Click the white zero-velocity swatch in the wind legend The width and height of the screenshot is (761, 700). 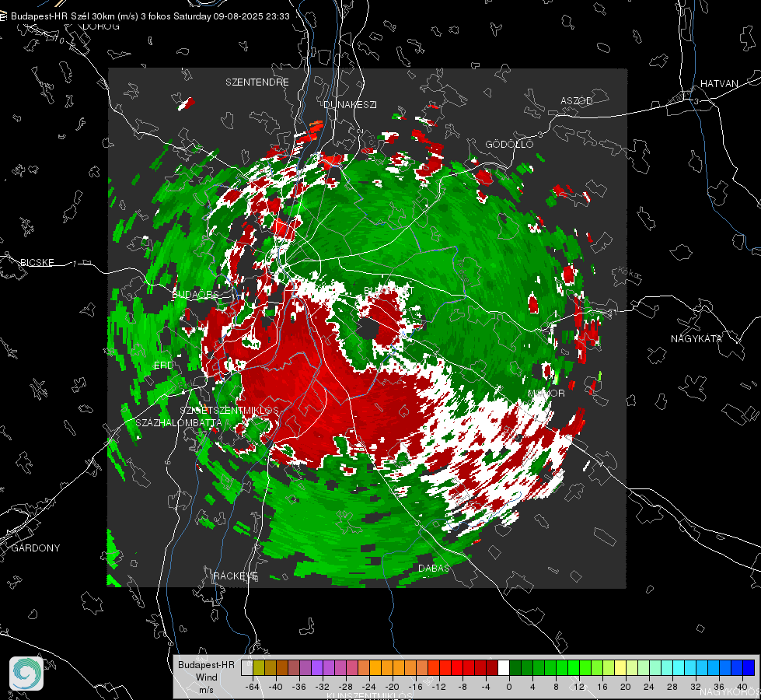(504, 667)
